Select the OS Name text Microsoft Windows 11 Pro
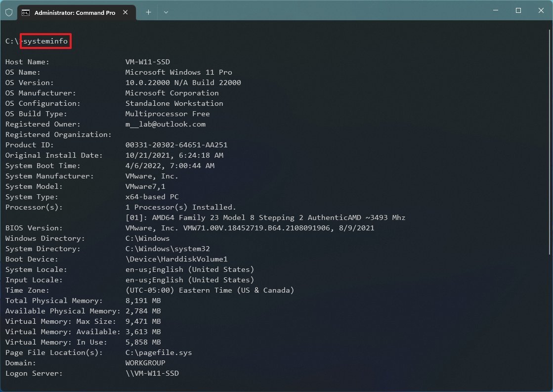Image resolution: width=553 pixels, height=392 pixels. [179, 72]
